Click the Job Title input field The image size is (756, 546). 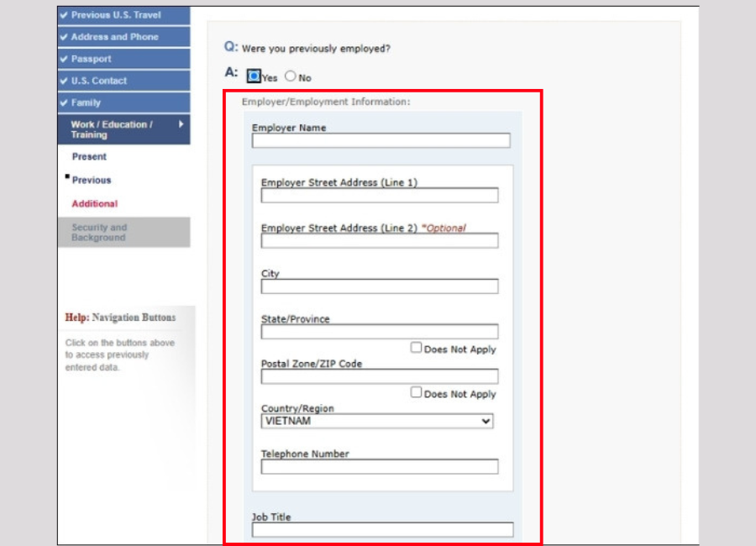pos(382,529)
